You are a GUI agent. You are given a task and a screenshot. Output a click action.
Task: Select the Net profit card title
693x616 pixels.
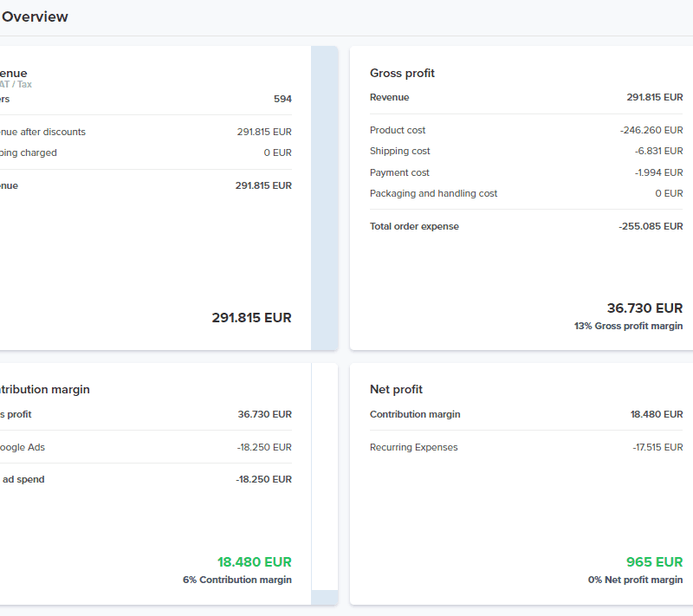pyautogui.click(x=396, y=390)
